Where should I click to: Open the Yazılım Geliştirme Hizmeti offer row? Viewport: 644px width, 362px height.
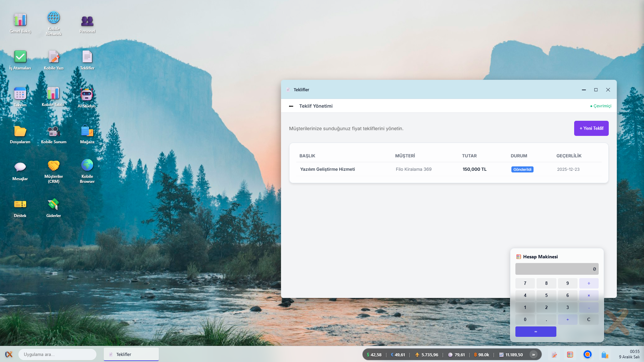tap(327, 169)
